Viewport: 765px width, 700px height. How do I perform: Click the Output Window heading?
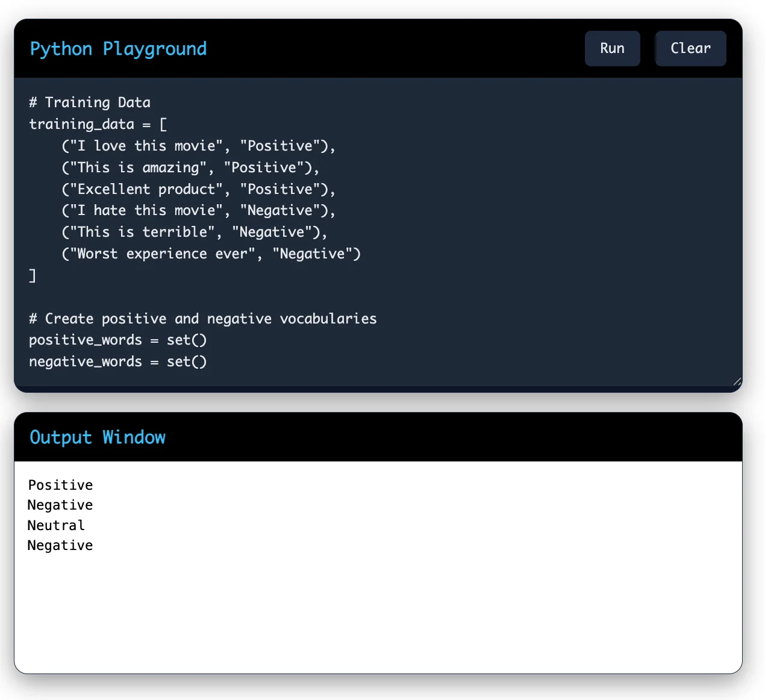pyautogui.click(x=98, y=437)
